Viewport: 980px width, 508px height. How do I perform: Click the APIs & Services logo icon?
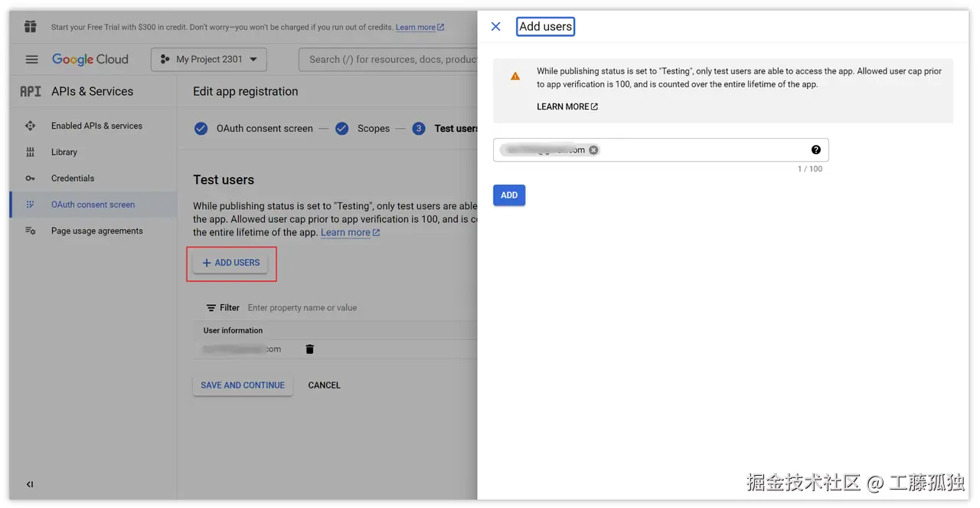[30, 90]
